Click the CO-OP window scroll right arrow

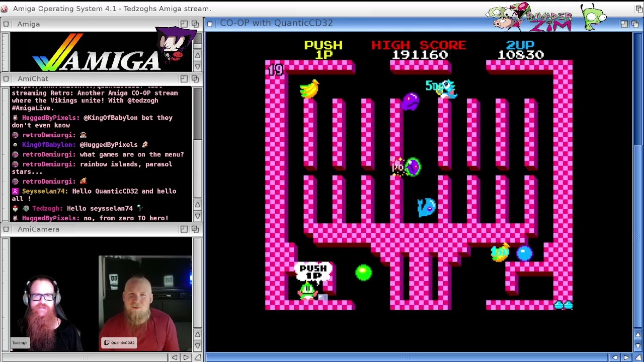(x=626, y=357)
